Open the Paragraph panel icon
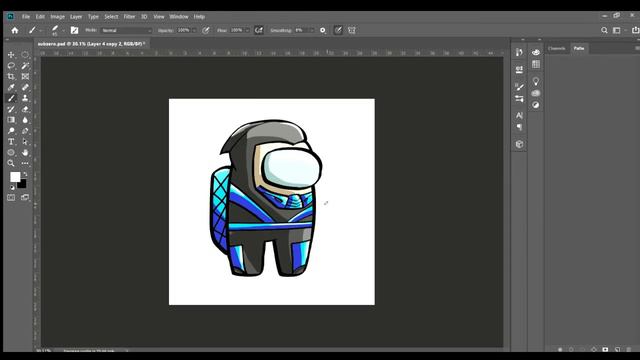 [519, 127]
